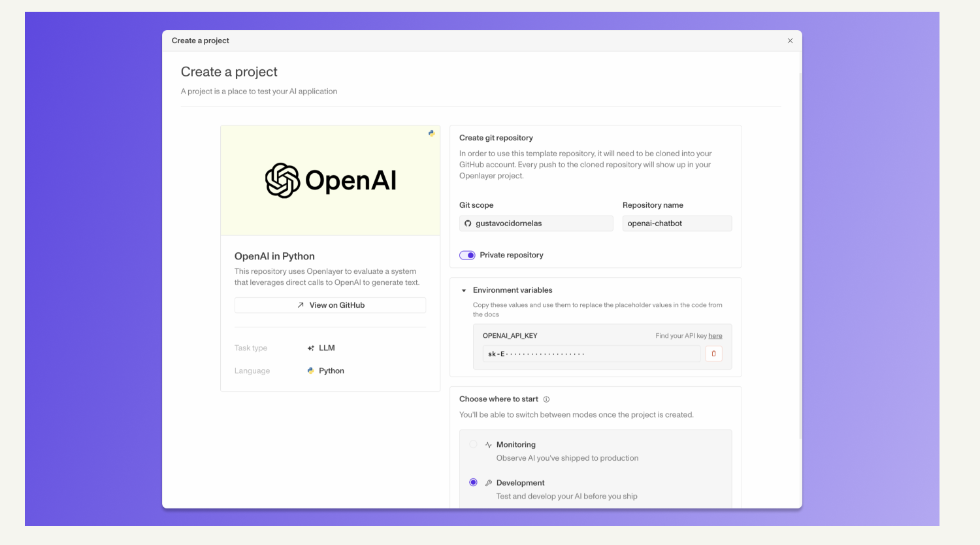Select the Development radio option
Viewport: 980px width, 545px height.
pos(473,482)
